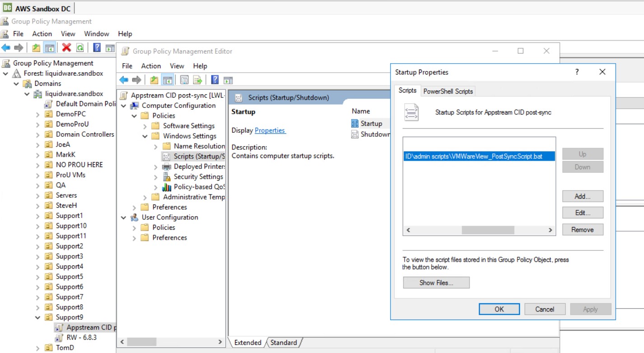The height and width of the screenshot is (353, 644).
Task: Click the Properties link under Startup
Action: coord(270,130)
